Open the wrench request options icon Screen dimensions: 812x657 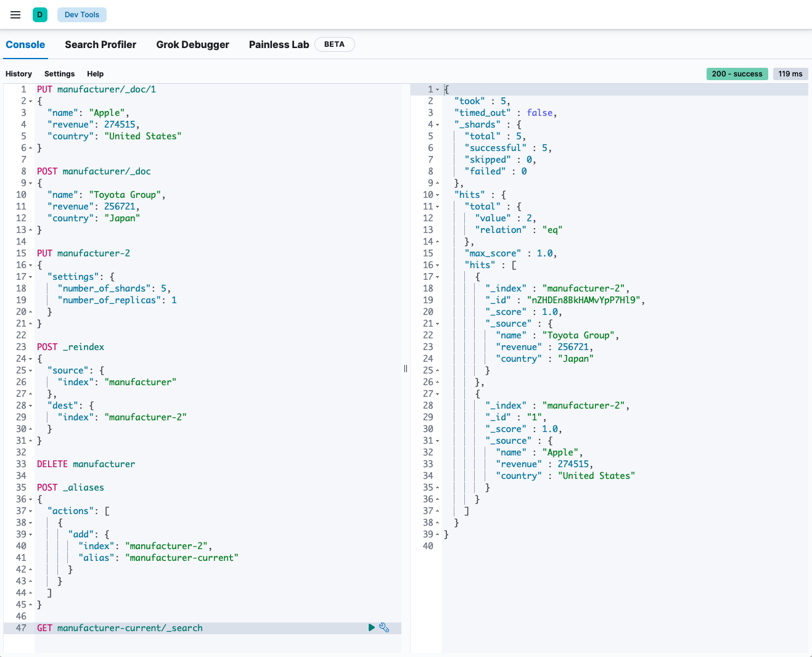[x=384, y=627]
